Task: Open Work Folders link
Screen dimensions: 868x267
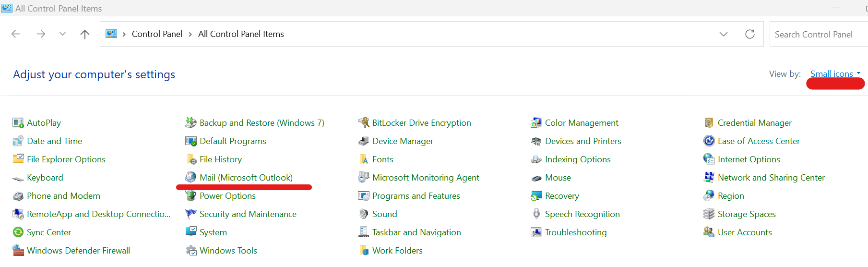Action: point(397,251)
